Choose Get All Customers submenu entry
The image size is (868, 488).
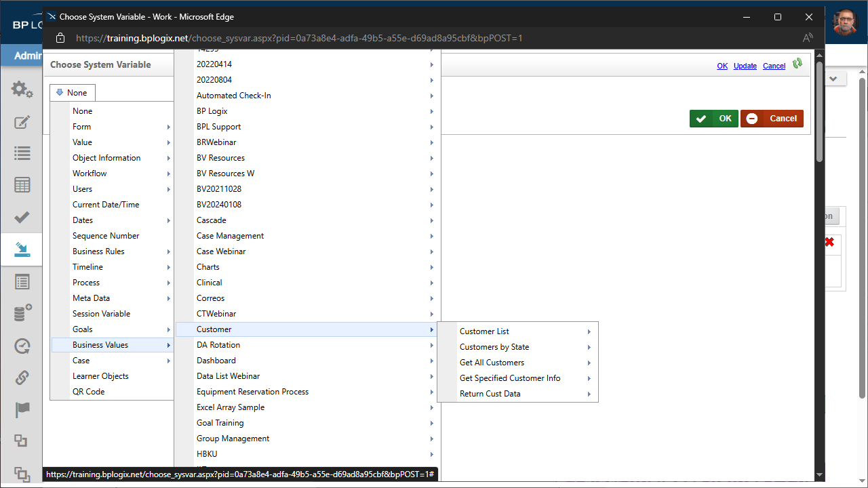(x=518, y=363)
